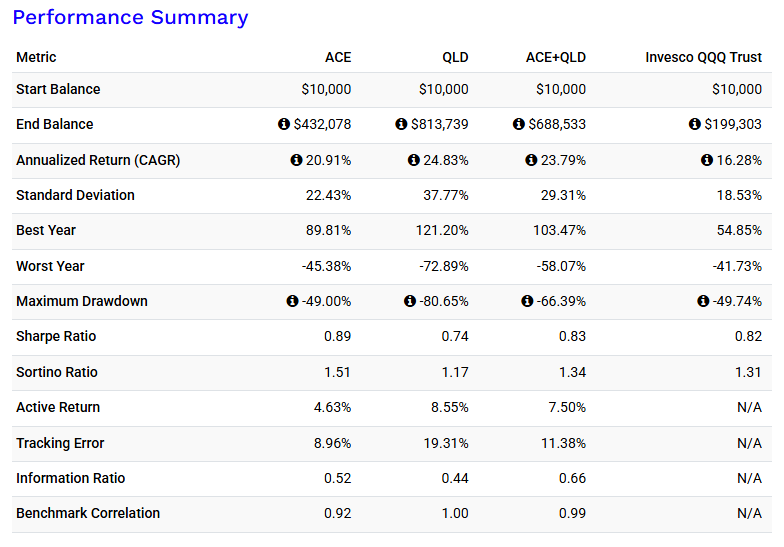
Task: Click QLD standard deviation value 37.77%
Action: [x=446, y=195]
